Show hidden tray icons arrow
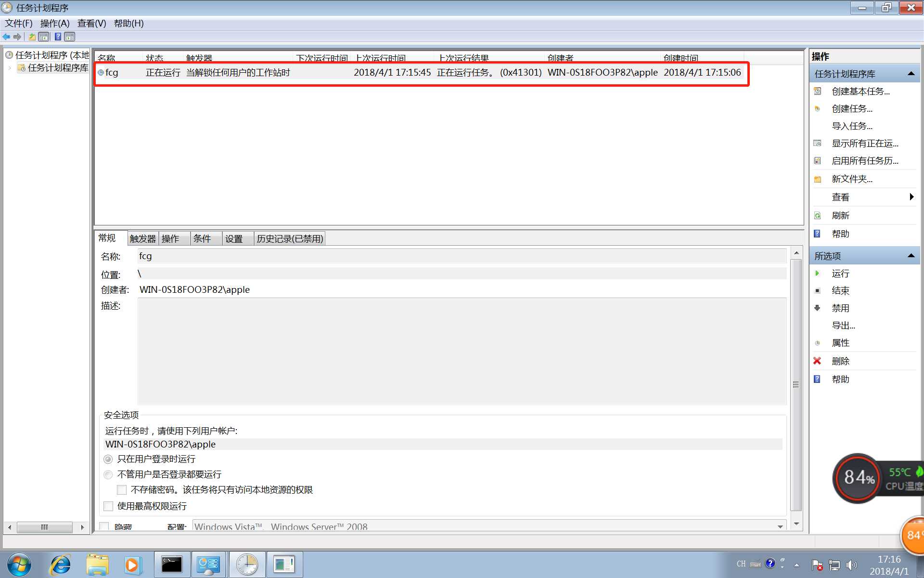Screen dimensions: 924x578 [x=797, y=565]
